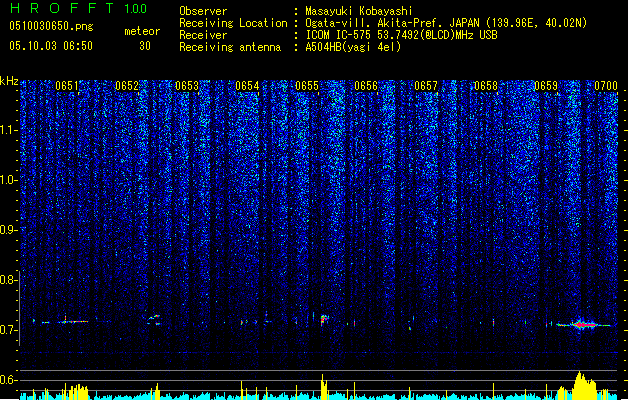The width and height of the screenshot is (629, 400).
Task: Click the 0653 time marker
Action: coord(187,86)
